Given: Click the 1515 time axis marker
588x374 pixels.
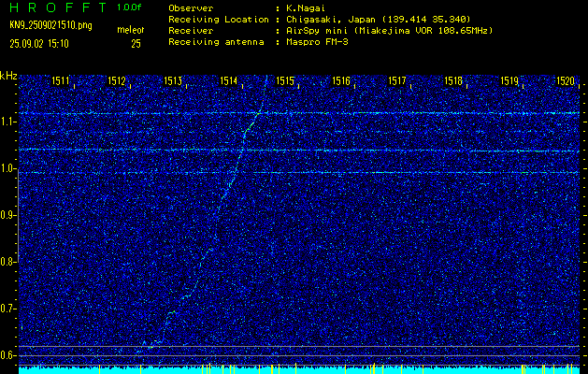Looking at the screenshot, I should 285,80.
